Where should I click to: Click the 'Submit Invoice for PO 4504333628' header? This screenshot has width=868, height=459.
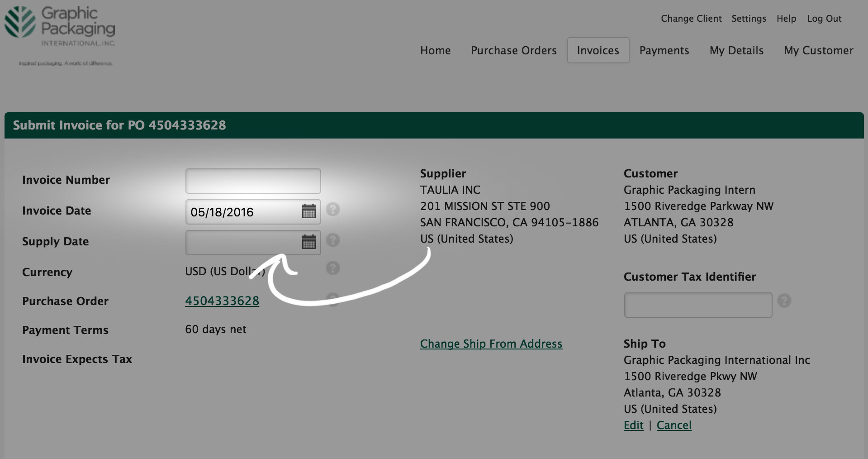(119, 125)
